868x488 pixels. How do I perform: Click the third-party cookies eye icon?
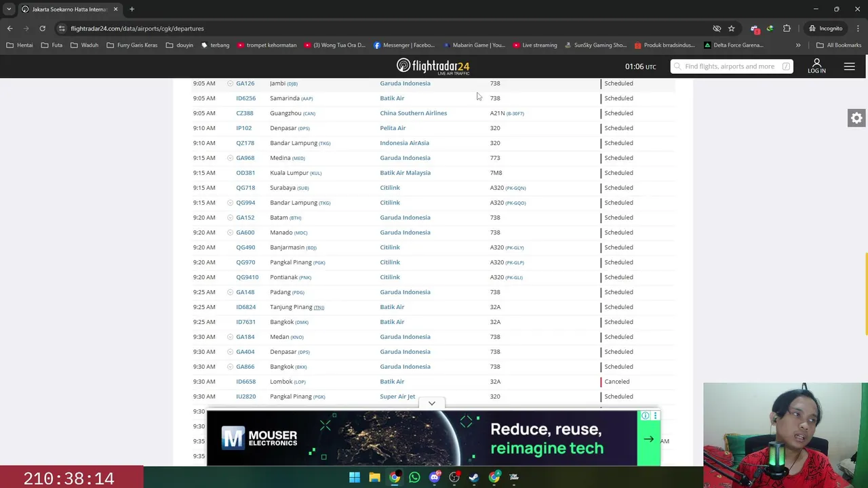717,28
